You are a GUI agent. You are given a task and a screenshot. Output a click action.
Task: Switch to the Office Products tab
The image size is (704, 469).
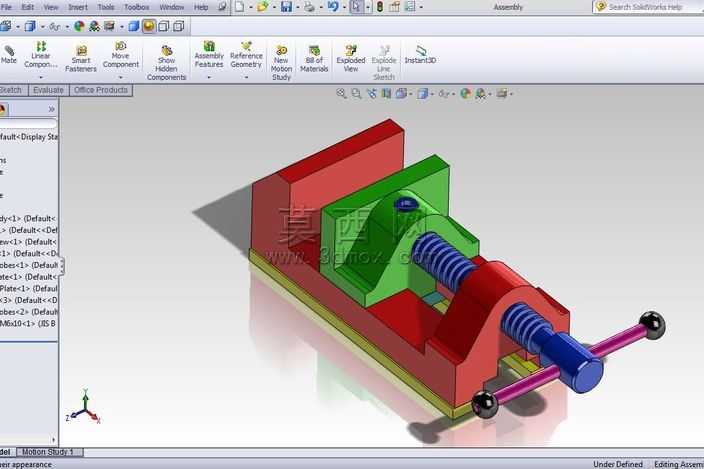(101, 90)
